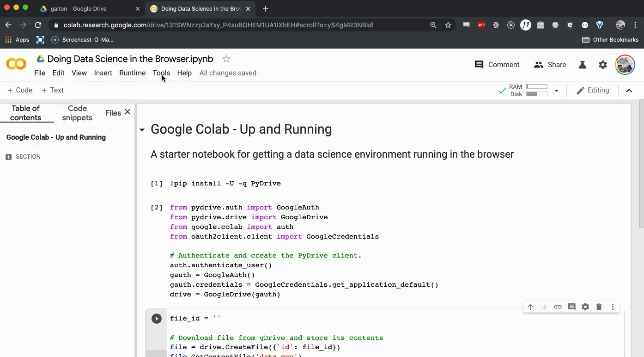Click the f? extension icon
644x357 pixels.
tap(526, 25)
